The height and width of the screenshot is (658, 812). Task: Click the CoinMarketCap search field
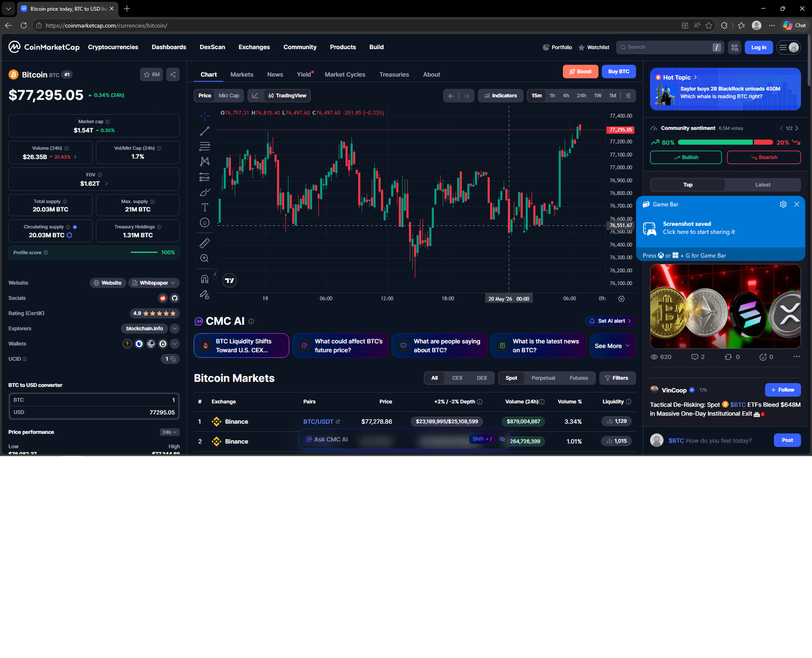(669, 47)
